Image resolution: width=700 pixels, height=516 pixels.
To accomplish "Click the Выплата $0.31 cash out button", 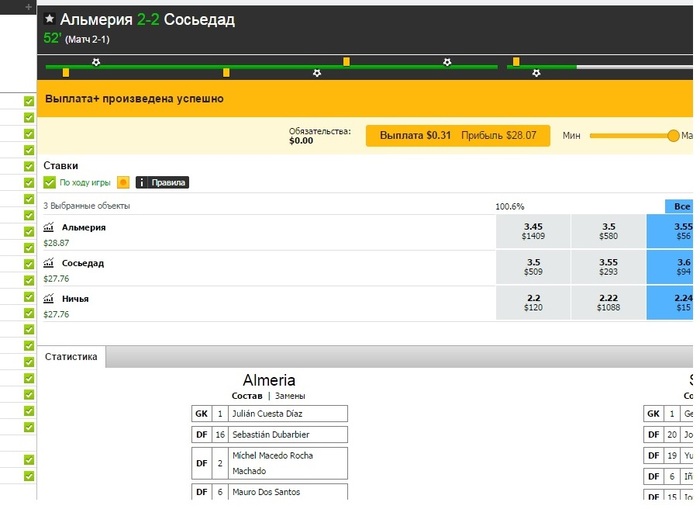I will [x=458, y=135].
